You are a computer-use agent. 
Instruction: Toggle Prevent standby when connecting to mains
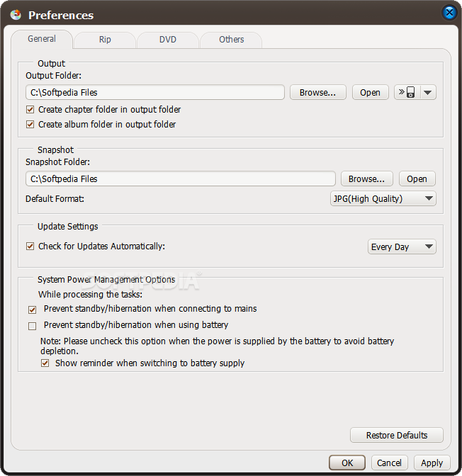point(32,310)
